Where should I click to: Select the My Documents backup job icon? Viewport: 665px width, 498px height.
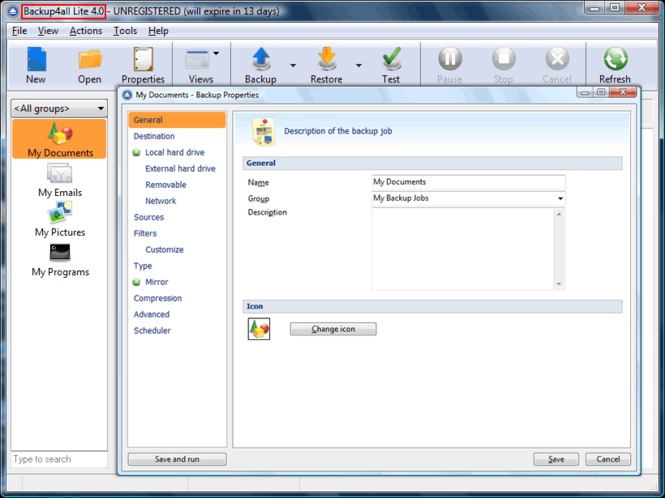(x=60, y=134)
